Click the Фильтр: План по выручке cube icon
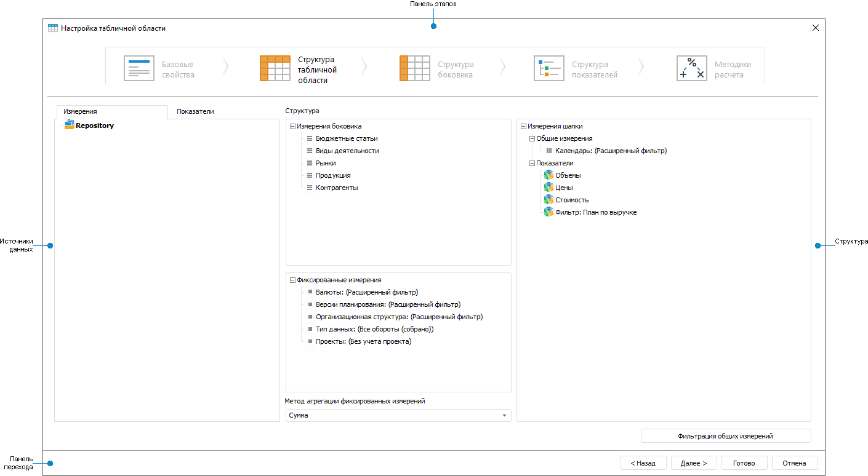The image size is (868, 476). 549,212
